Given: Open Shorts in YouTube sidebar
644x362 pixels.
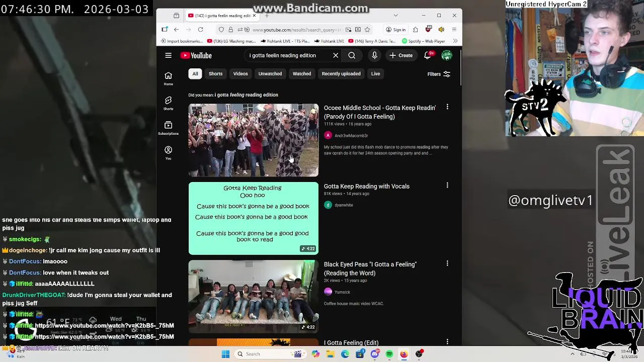Looking at the screenshot, I should pyautogui.click(x=168, y=103).
